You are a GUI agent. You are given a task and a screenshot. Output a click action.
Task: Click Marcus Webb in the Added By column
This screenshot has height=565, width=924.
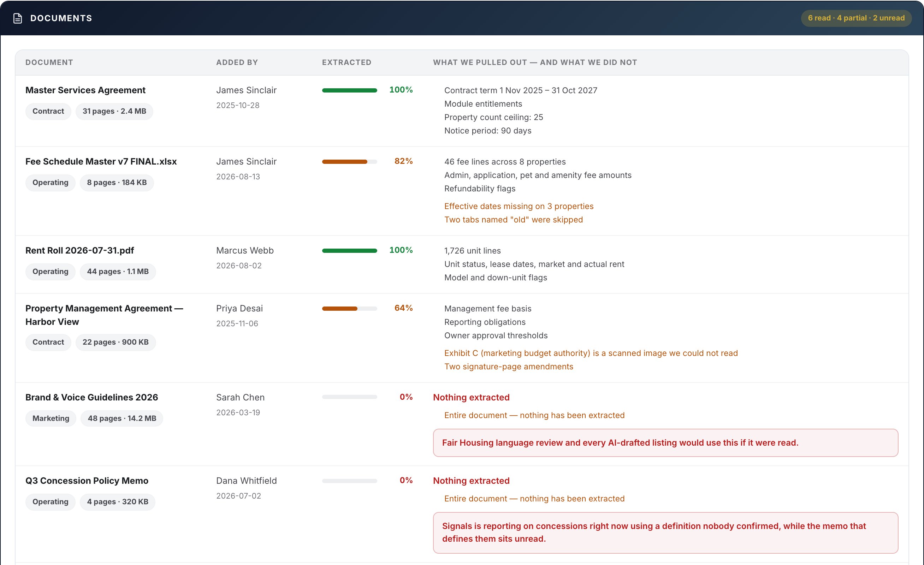245,250
